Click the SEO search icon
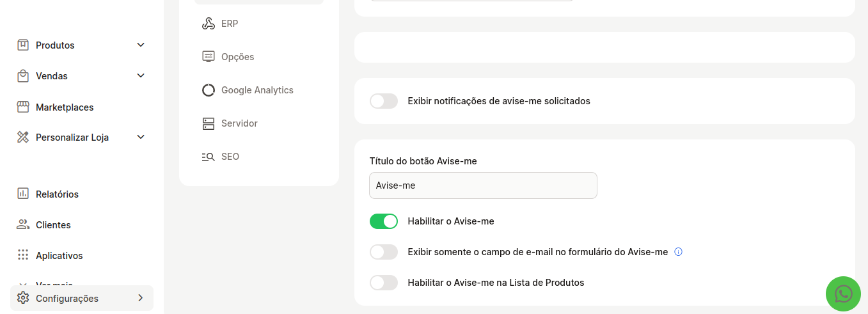The image size is (868, 314). tap(209, 157)
